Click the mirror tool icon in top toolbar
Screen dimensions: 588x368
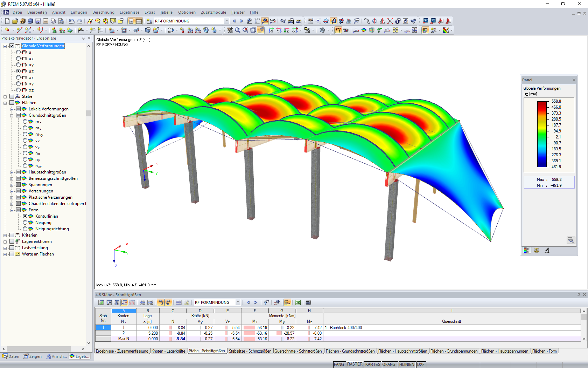click(383, 21)
